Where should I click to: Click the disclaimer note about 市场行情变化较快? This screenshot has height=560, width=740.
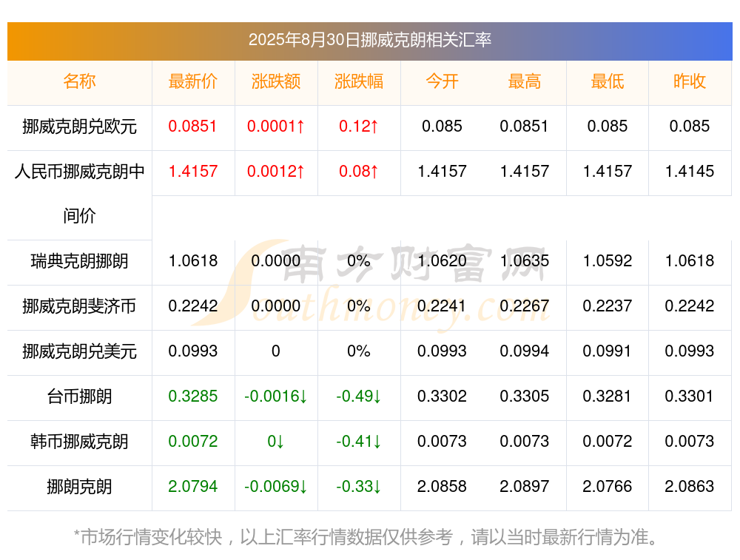(x=366, y=537)
